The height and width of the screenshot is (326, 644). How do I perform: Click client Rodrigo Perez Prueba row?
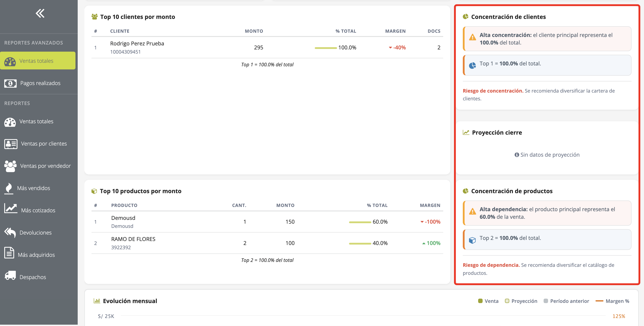point(267,47)
